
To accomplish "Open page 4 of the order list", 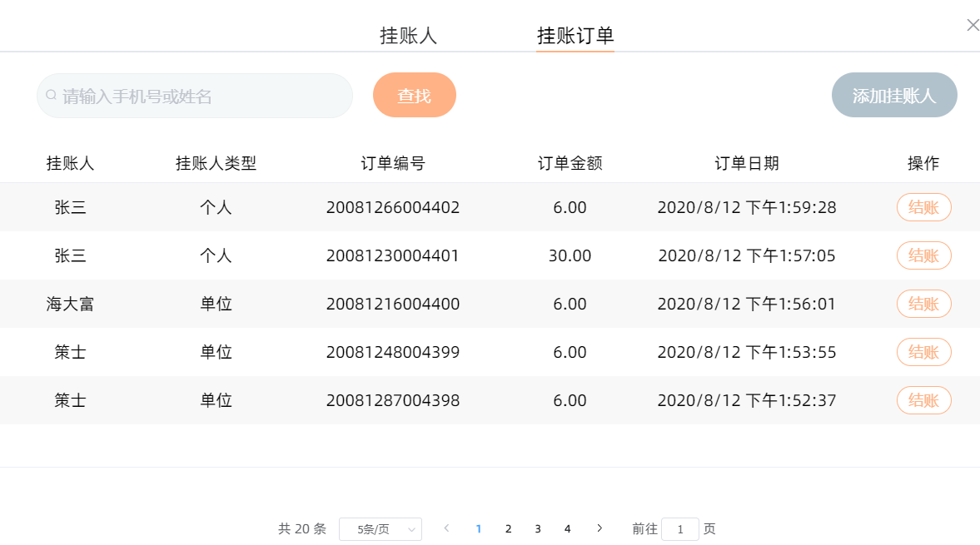I will (x=567, y=528).
